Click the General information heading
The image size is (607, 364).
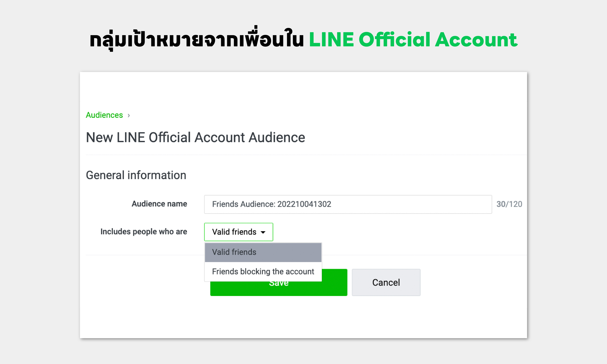click(136, 175)
